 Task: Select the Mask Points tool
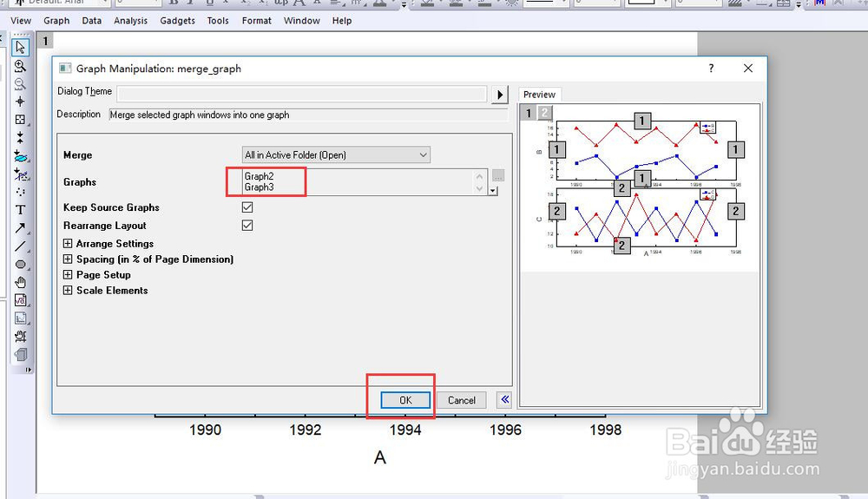click(x=21, y=174)
